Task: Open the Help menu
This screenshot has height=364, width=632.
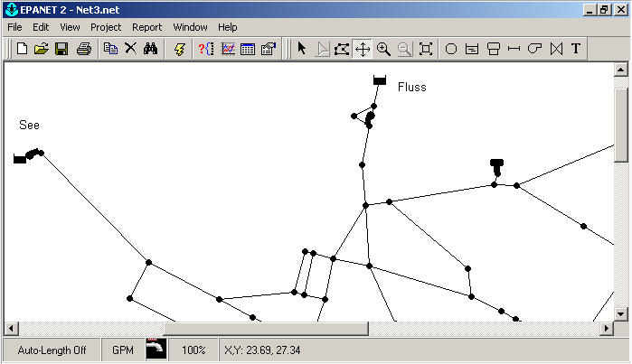Action: point(227,27)
